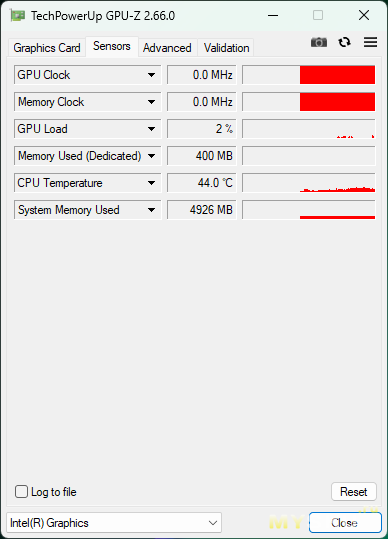Open the Advanced tab
The image size is (388, 539).
click(167, 48)
